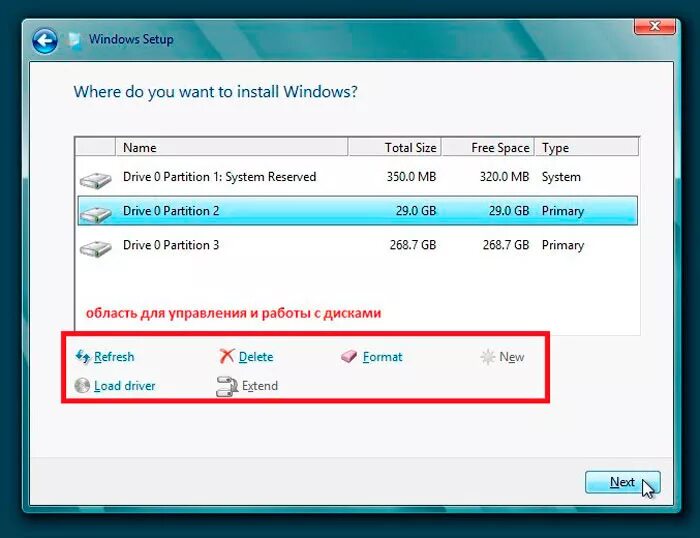The width and height of the screenshot is (700, 538).
Task: Click the Extend drive icon
Action: (x=227, y=387)
